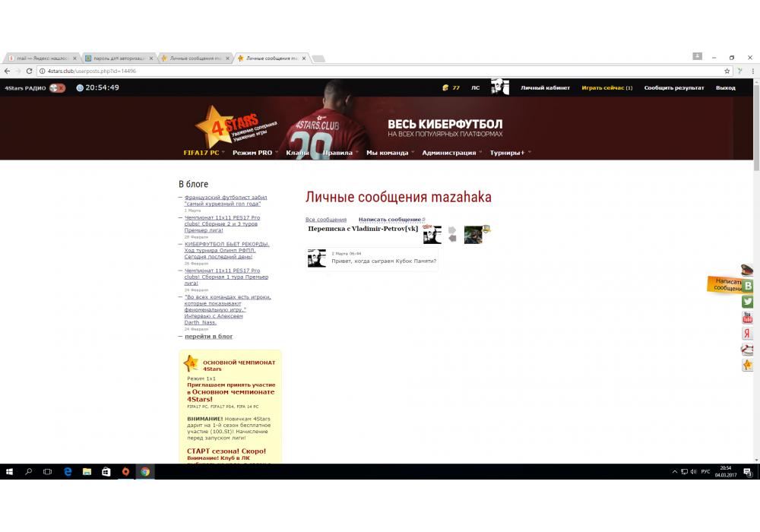Click the 'Все сообщения' link
This screenshot has width=760, height=532.
[x=326, y=220]
